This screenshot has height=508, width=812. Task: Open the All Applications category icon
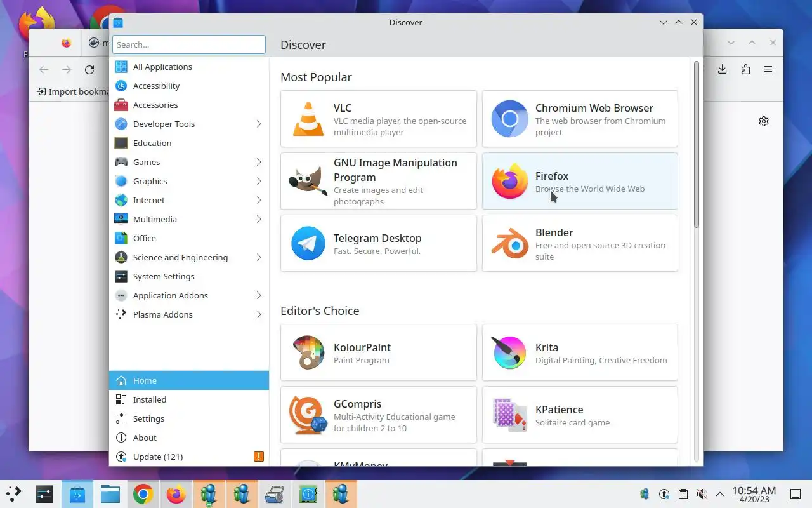tap(121, 67)
